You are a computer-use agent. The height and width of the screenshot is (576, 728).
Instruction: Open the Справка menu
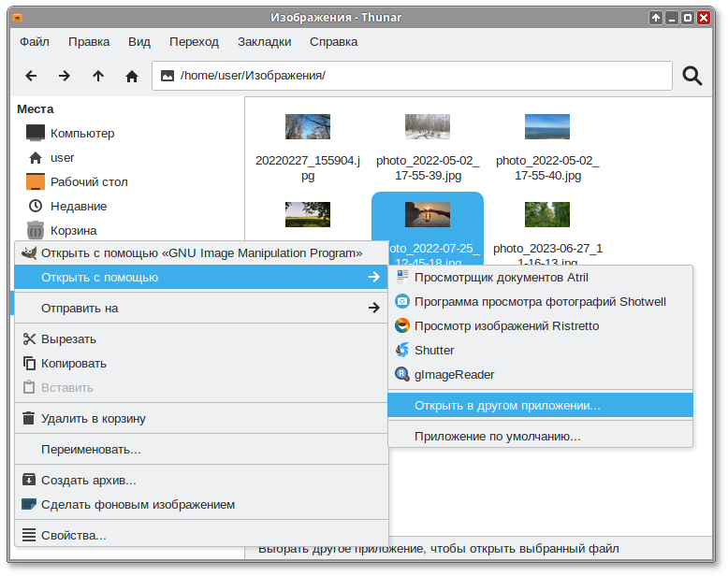coord(333,42)
